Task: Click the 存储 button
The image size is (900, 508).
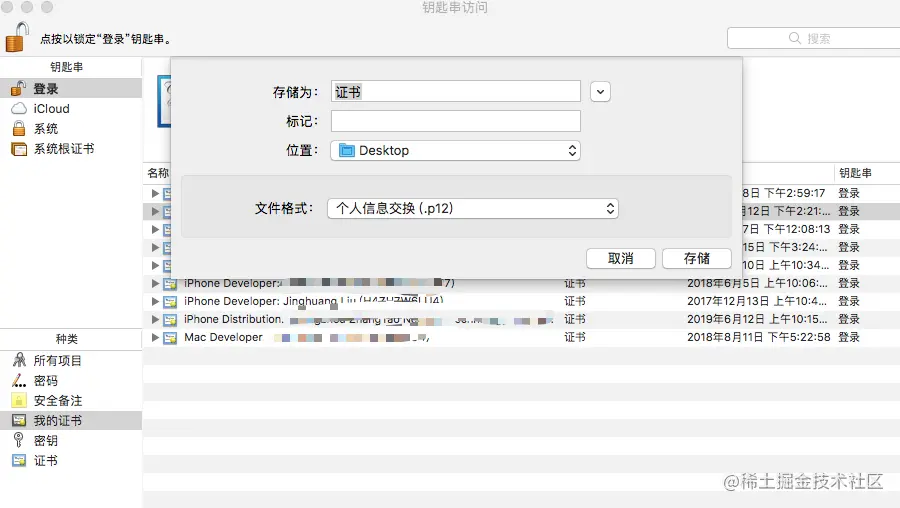Action: point(697,258)
